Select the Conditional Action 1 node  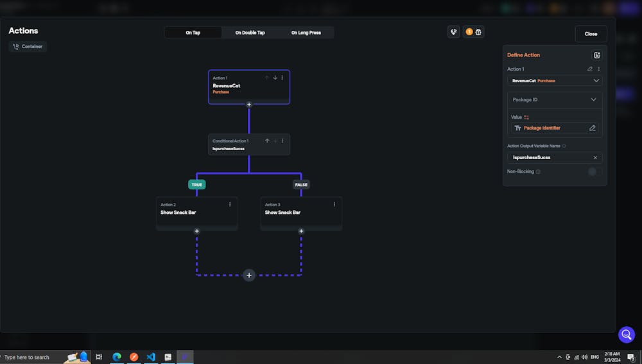coord(238,144)
